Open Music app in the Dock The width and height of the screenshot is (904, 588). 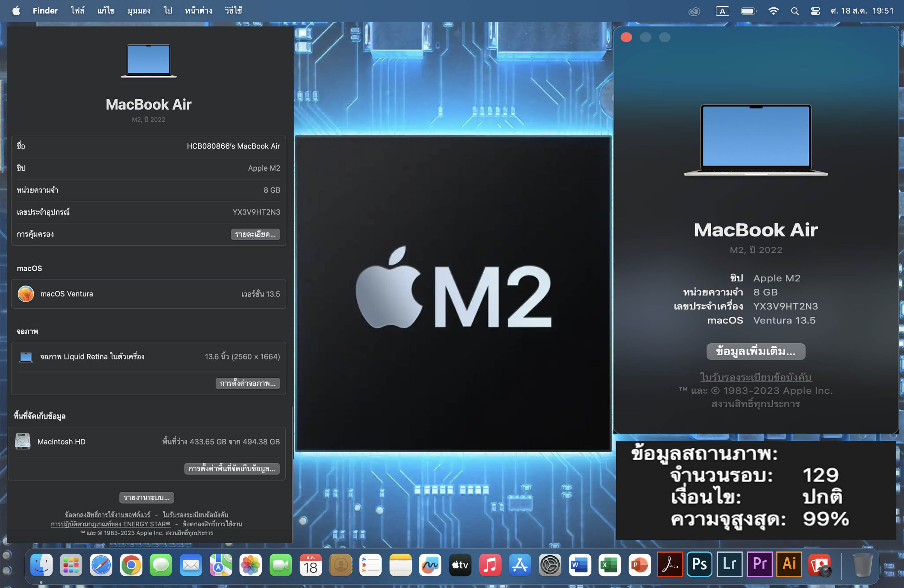click(x=490, y=565)
